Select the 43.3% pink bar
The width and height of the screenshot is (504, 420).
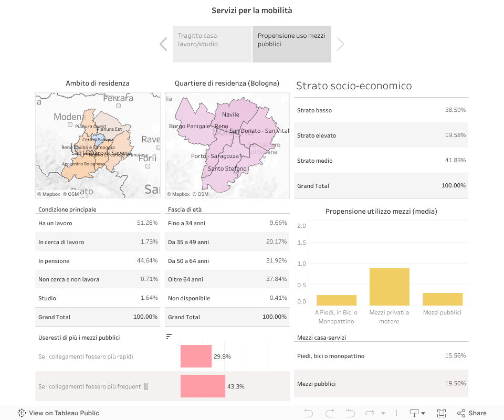(x=203, y=386)
